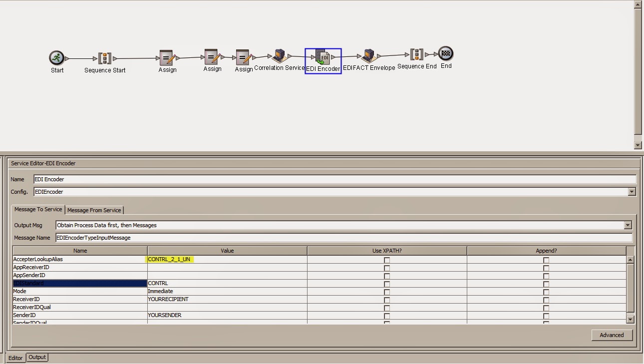Click the End node icon
Viewport: 644px width, 364px height.
click(445, 54)
